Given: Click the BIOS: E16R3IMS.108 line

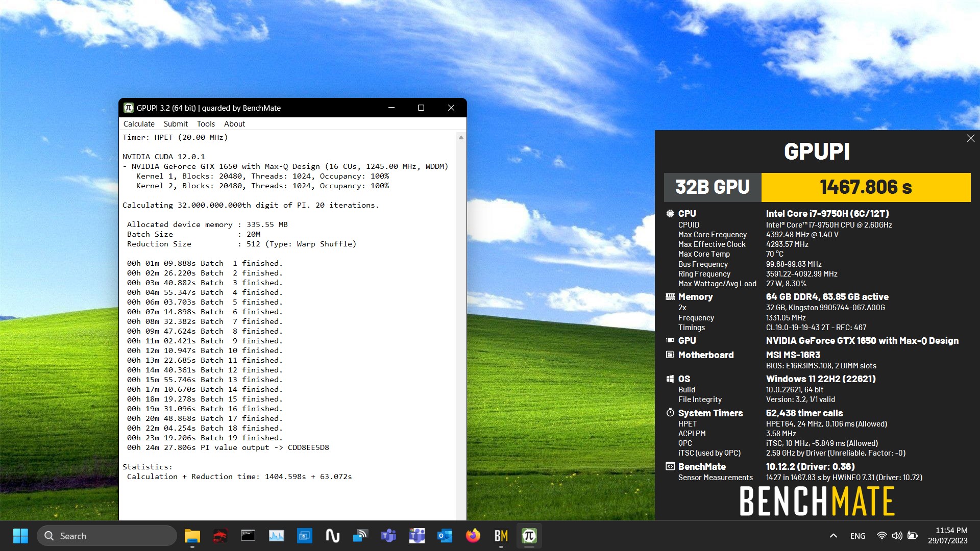Looking at the screenshot, I should pyautogui.click(x=821, y=366).
